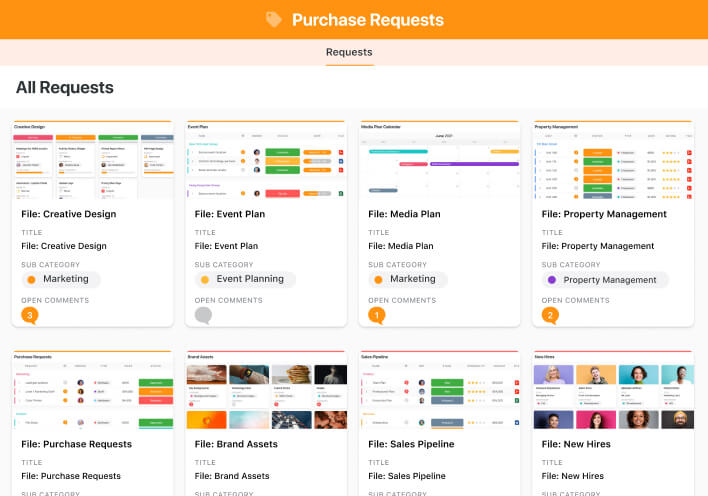Click the bold File: Brand Assets heading
Screen dimensions: 708x496
click(x=236, y=444)
